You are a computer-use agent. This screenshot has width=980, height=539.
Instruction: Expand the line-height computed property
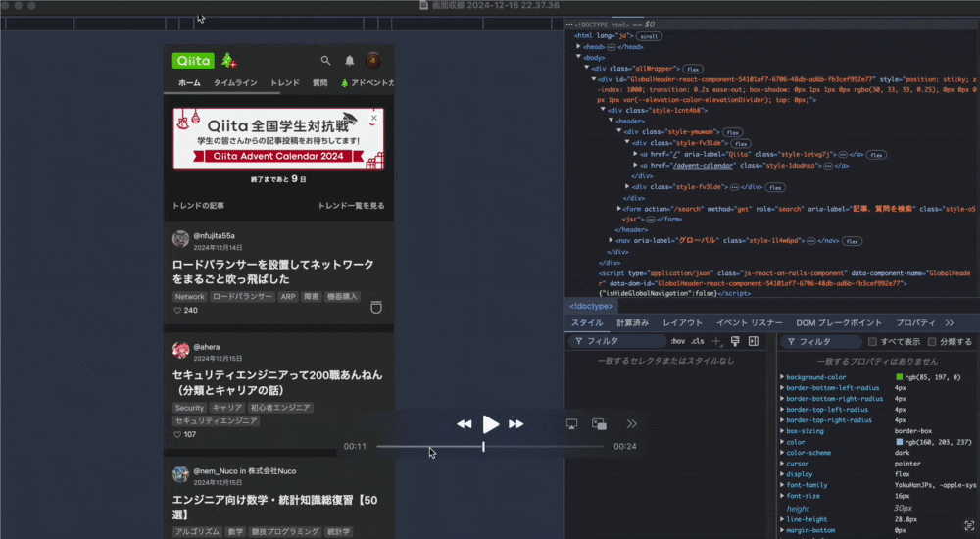click(x=782, y=519)
